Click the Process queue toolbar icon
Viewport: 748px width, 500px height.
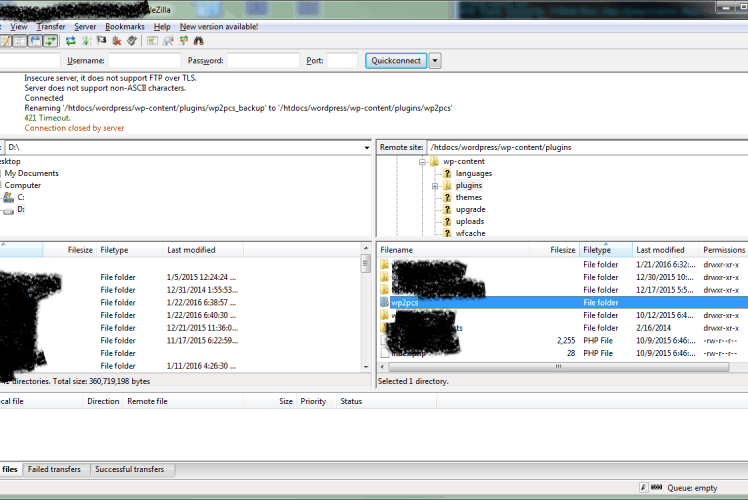(86, 41)
